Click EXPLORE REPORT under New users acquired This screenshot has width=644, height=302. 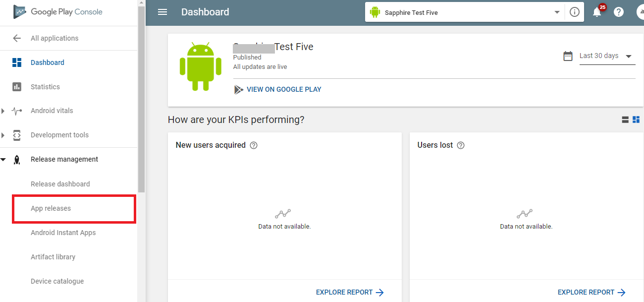350,292
